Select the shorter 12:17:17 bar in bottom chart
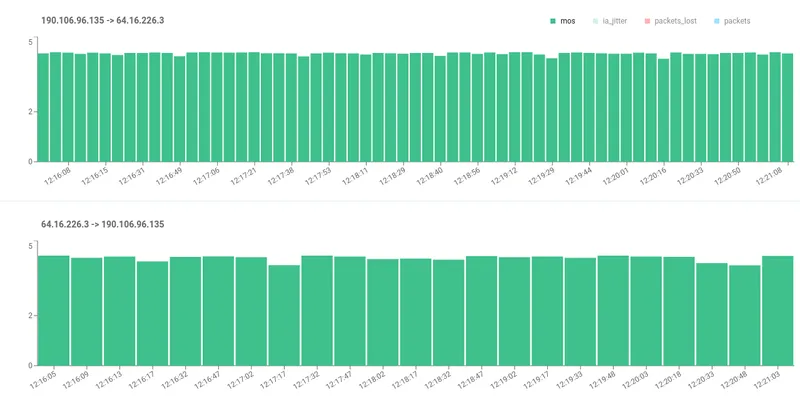This screenshot has width=800, height=403. click(284, 315)
